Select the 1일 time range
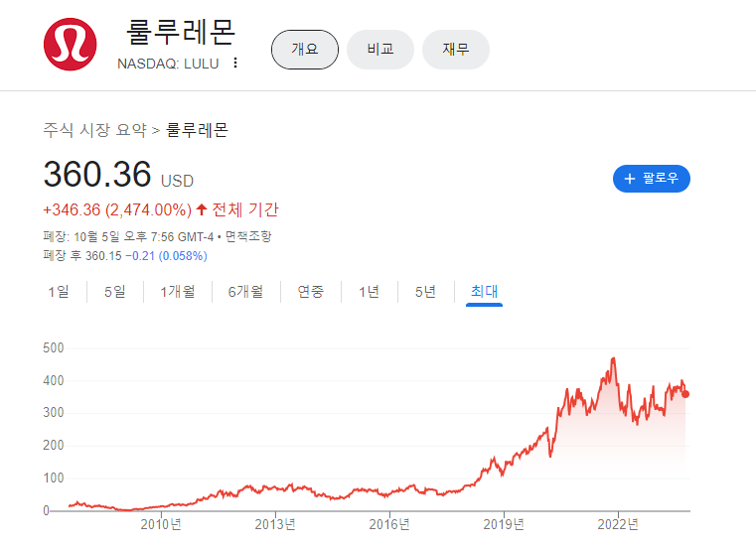 [x=59, y=292]
